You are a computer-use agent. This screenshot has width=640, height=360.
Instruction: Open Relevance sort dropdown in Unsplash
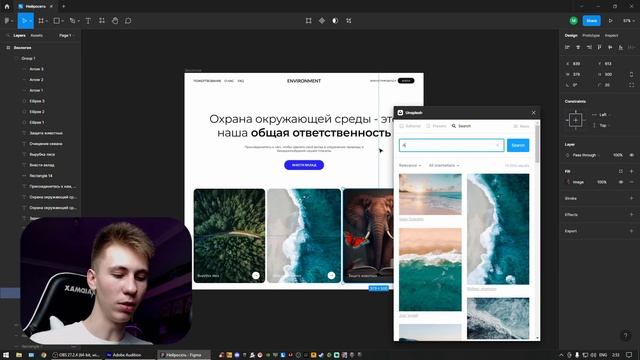[410, 165]
